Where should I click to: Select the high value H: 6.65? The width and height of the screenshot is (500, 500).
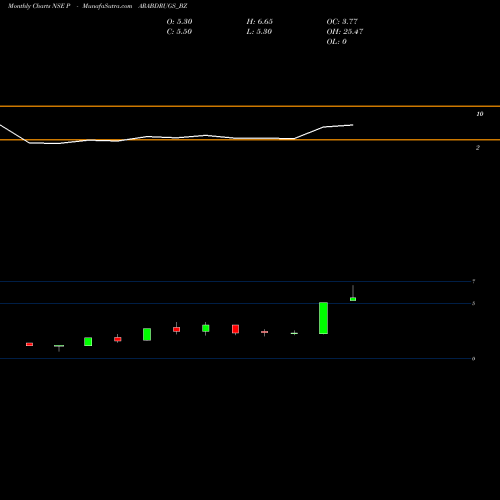(x=260, y=22)
